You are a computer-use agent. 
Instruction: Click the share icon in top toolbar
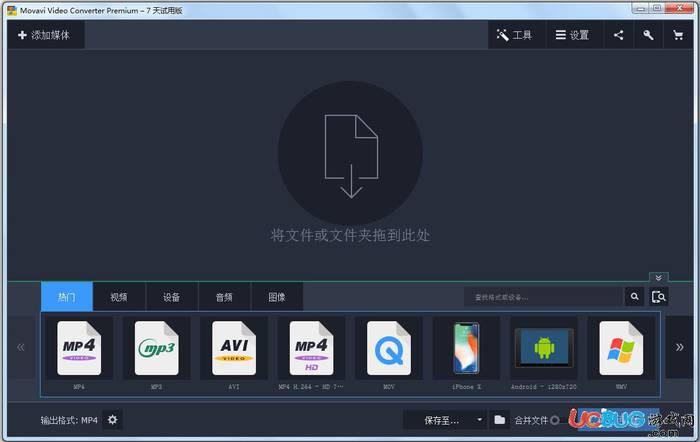tap(618, 35)
